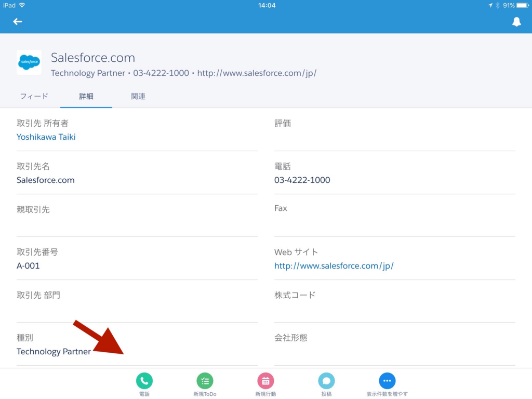The height and width of the screenshot is (399, 532).
Task: Tap the battery indicator in status bar
Action: coord(523,5)
